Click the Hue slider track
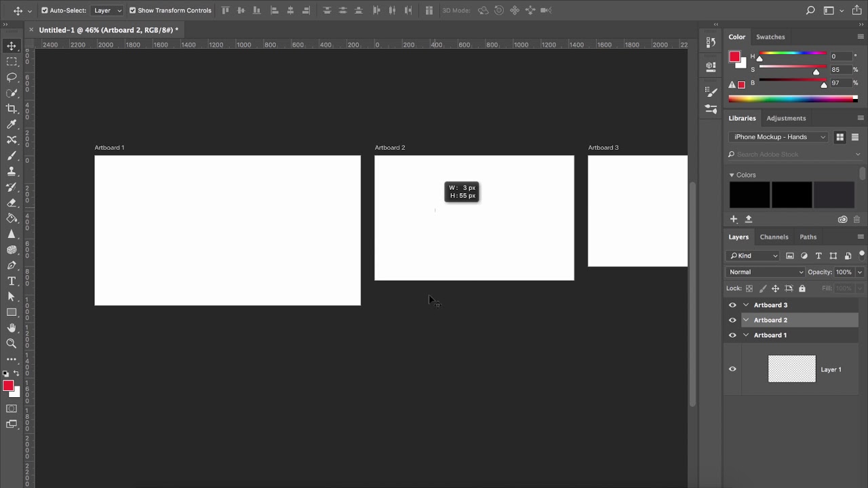 pos(792,54)
